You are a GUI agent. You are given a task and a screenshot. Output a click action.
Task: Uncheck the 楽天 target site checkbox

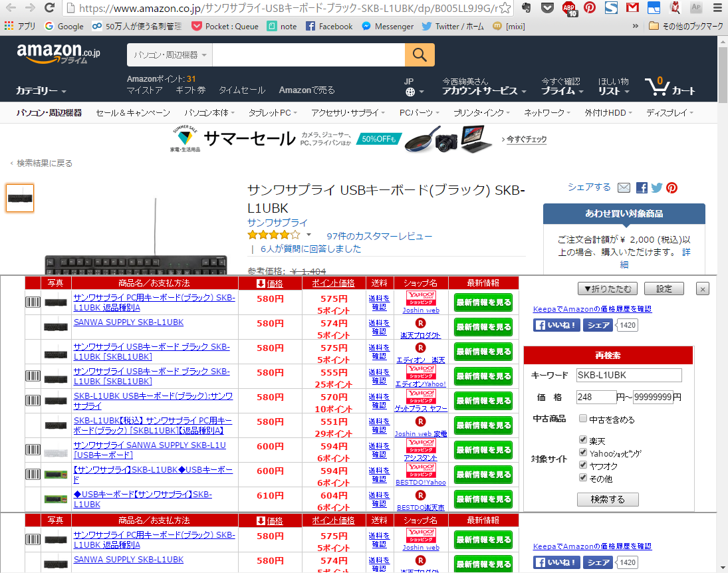click(x=583, y=440)
